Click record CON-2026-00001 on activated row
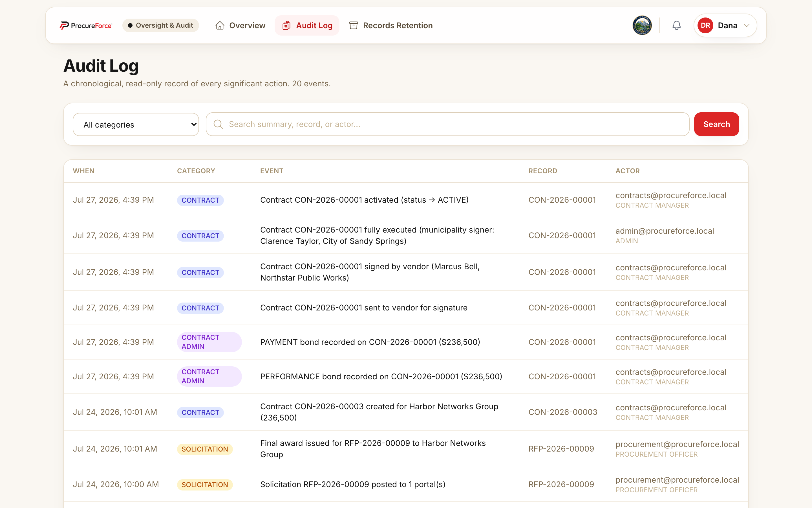This screenshot has width=812, height=508. [562, 200]
